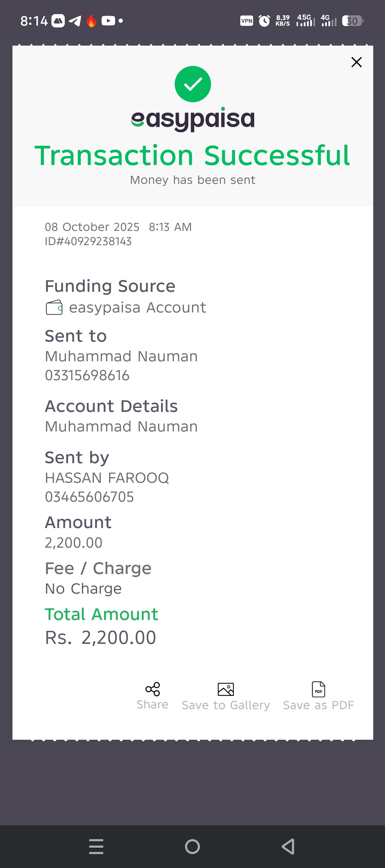
Task: Tap the YouTube notification icon
Action: [108, 21]
